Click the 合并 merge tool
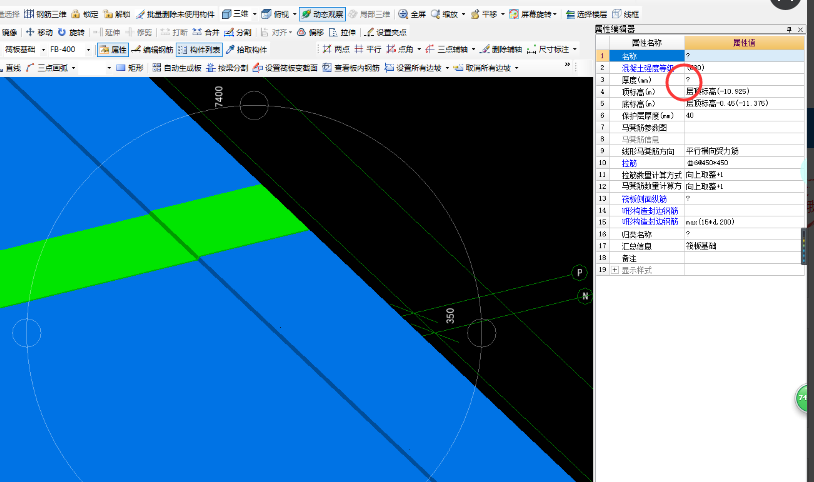814x482 pixels. [x=206, y=32]
